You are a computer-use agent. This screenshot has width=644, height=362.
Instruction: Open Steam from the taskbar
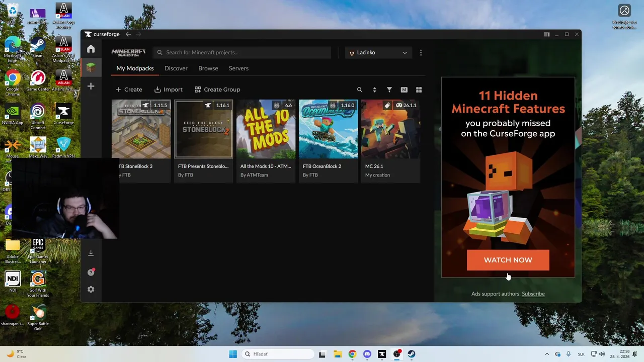click(412, 354)
